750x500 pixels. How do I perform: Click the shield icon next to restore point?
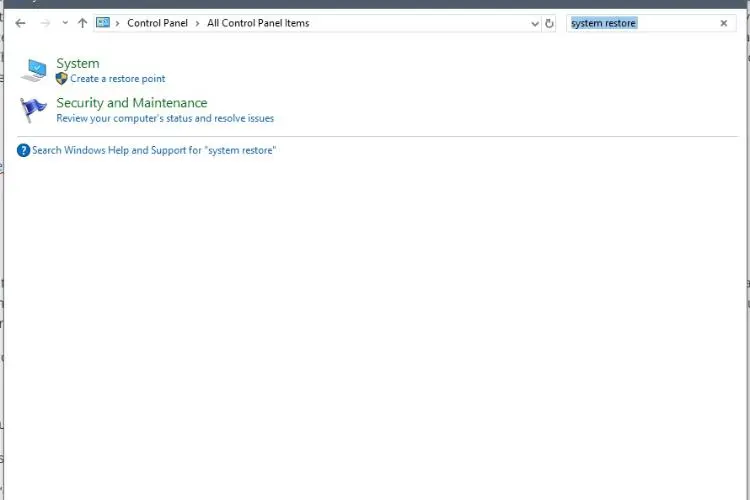pyautogui.click(x=62, y=78)
